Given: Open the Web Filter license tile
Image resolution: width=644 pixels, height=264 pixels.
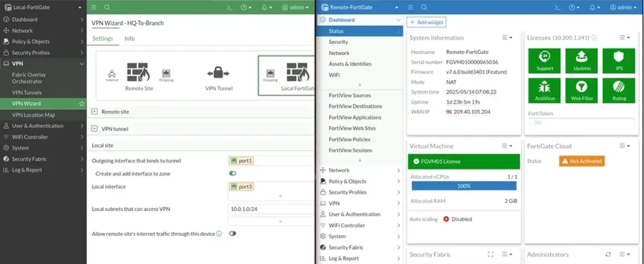Looking at the screenshot, I should pos(581,91).
